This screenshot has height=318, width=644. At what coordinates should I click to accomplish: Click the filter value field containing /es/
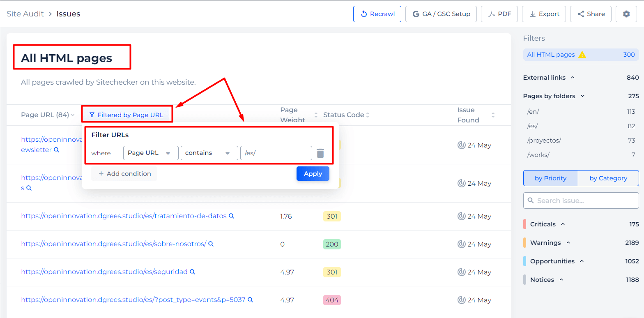pyautogui.click(x=276, y=153)
